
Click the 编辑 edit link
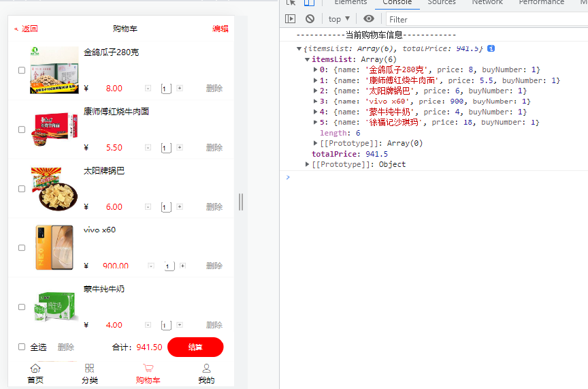coord(220,29)
